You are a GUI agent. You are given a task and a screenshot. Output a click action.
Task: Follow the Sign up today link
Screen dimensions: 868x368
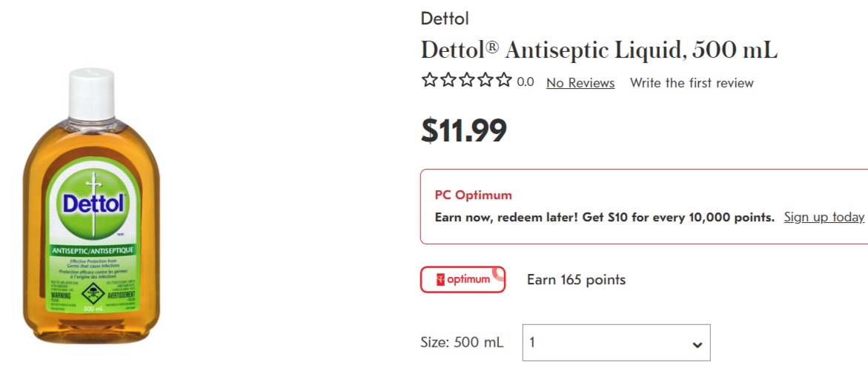824,217
